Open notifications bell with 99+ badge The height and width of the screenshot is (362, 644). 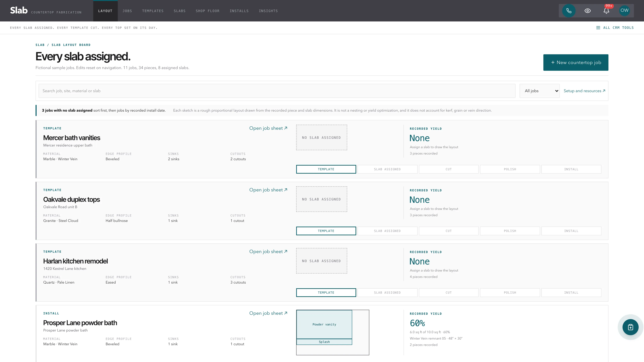point(606,11)
